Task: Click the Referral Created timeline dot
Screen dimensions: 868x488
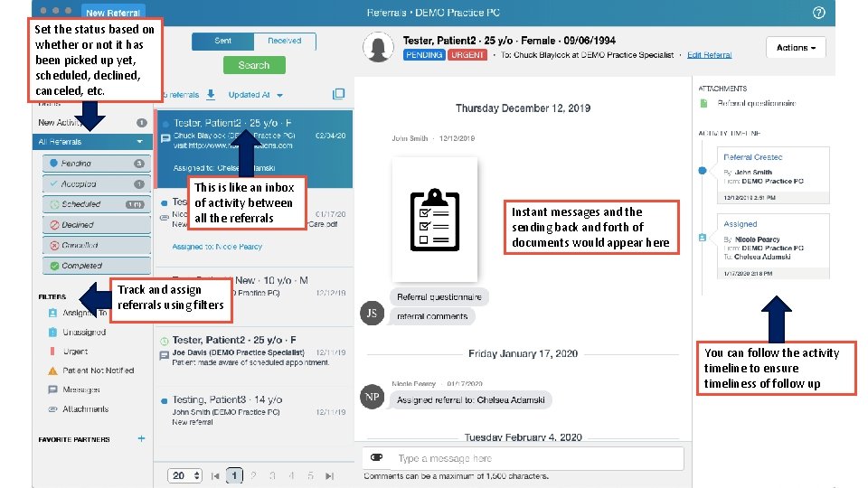Action: point(702,171)
